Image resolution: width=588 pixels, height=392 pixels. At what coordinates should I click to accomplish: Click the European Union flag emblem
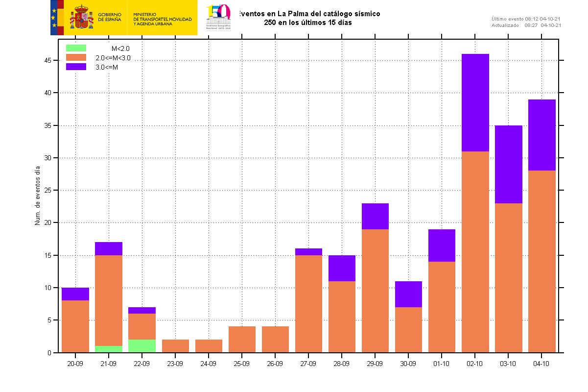pyautogui.click(x=54, y=18)
